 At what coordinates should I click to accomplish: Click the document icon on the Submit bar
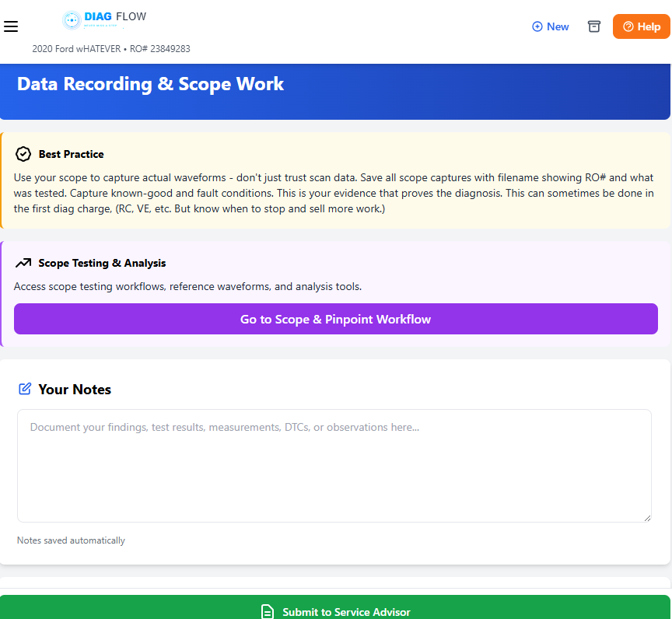click(x=268, y=611)
